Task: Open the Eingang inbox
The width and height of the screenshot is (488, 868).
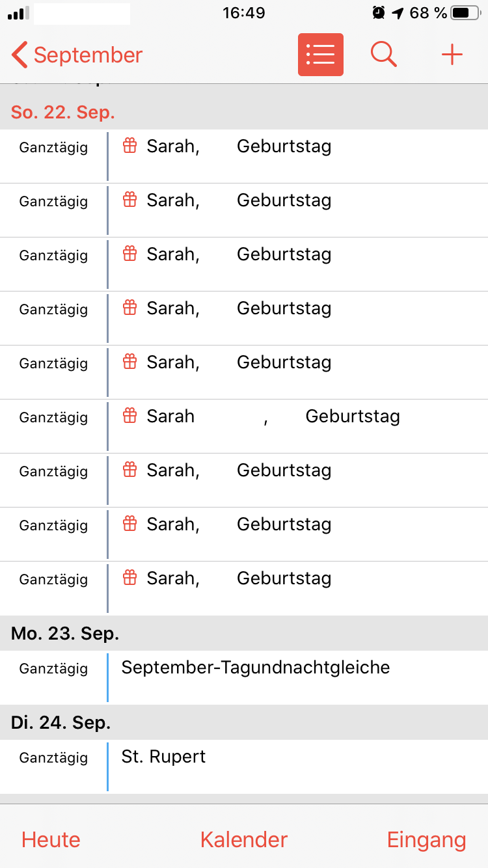Action: click(426, 839)
